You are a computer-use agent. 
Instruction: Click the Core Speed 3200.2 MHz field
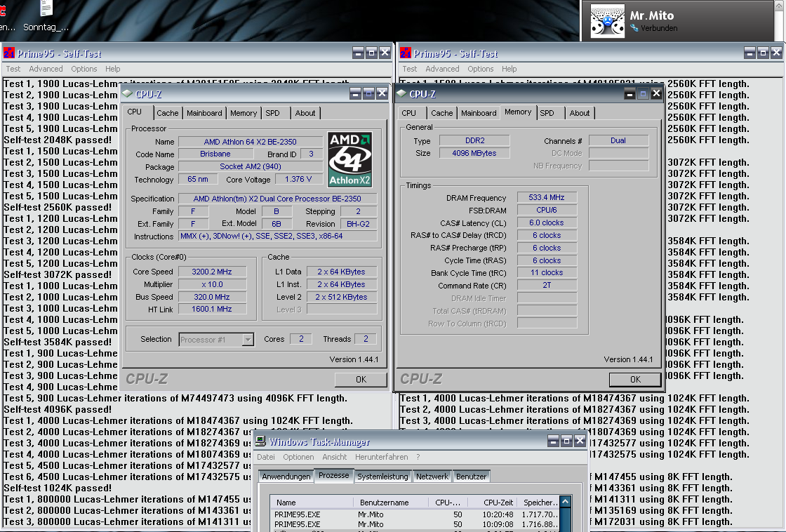pyautogui.click(x=211, y=272)
